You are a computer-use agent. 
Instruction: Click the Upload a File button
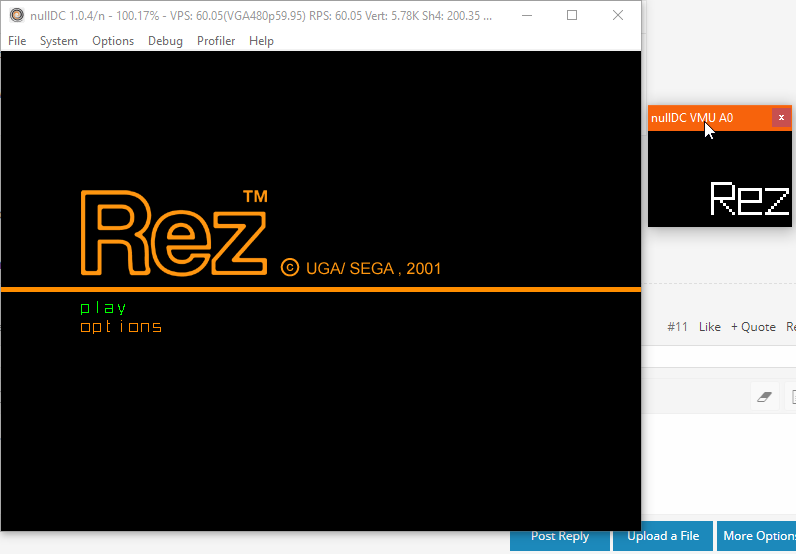(x=663, y=536)
